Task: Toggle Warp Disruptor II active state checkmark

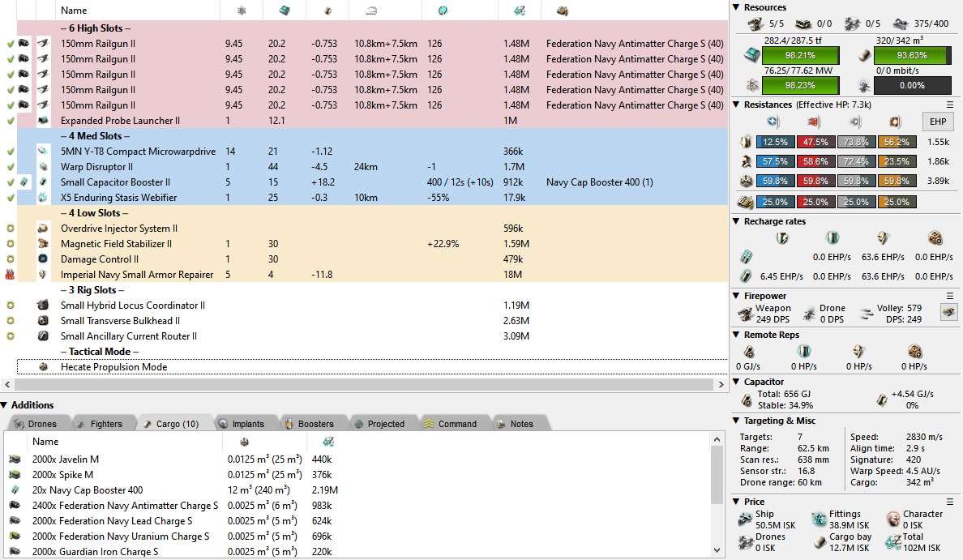Action: (10, 167)
